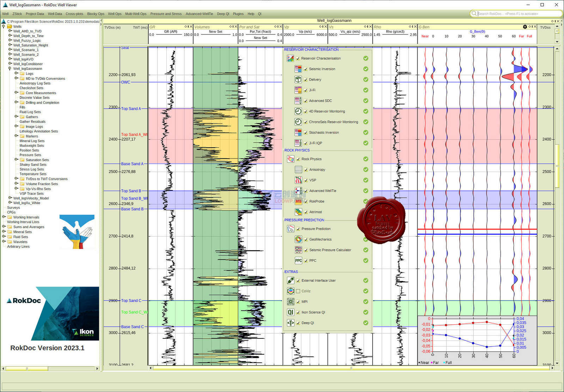Screen dimensions: 564x392
Task: Select Well_logVelocity_Model in tree
Action: (x=31, y=198)
